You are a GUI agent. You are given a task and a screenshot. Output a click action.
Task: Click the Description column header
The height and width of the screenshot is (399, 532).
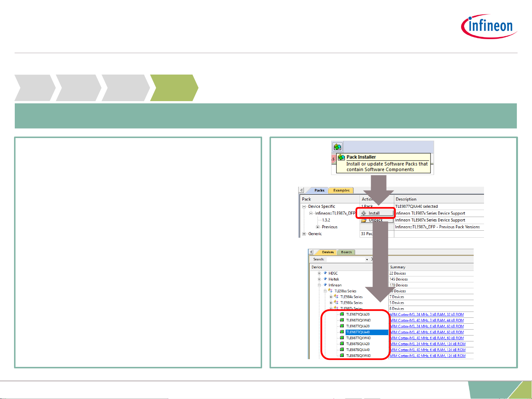pyautogui.click(x=439, y=199)
